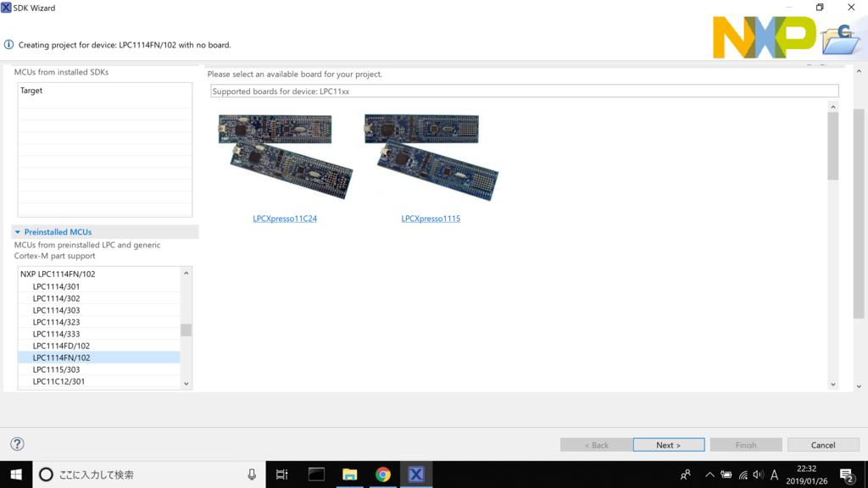Show hidden system tray icons
Viewport: 868px width, 488px height.
point(709,474)
